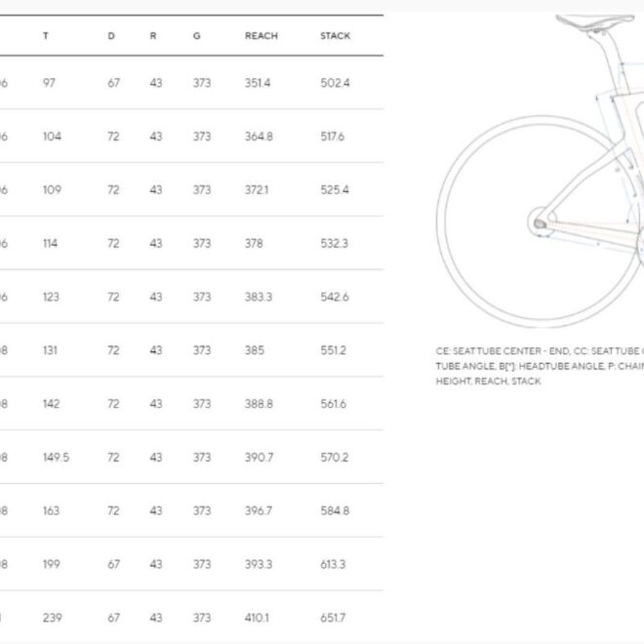The height and width of the screenshot is (644, 644).
Task: Click the reach value 393.3
Action: 259,564
